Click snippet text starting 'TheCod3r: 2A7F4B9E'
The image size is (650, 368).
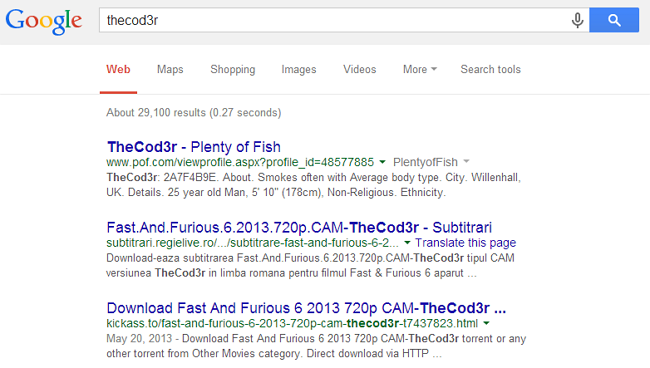(313, 185)
